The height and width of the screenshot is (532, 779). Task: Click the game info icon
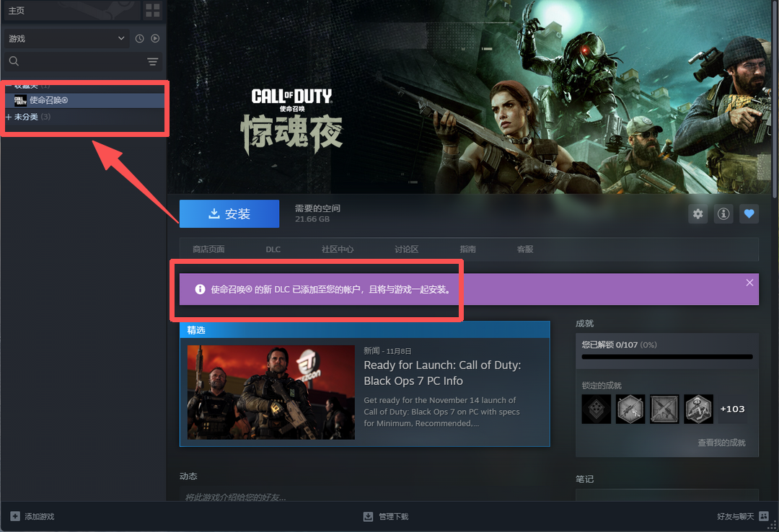[x=723, y=214]
